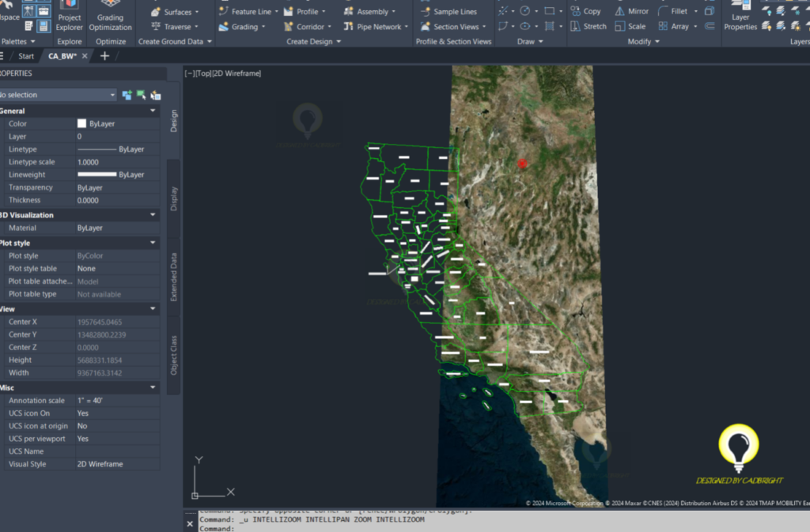The width and height of the screenshot is (810, 532).
Task: Open the Array dropdown arrow
Action: (695, 25)
